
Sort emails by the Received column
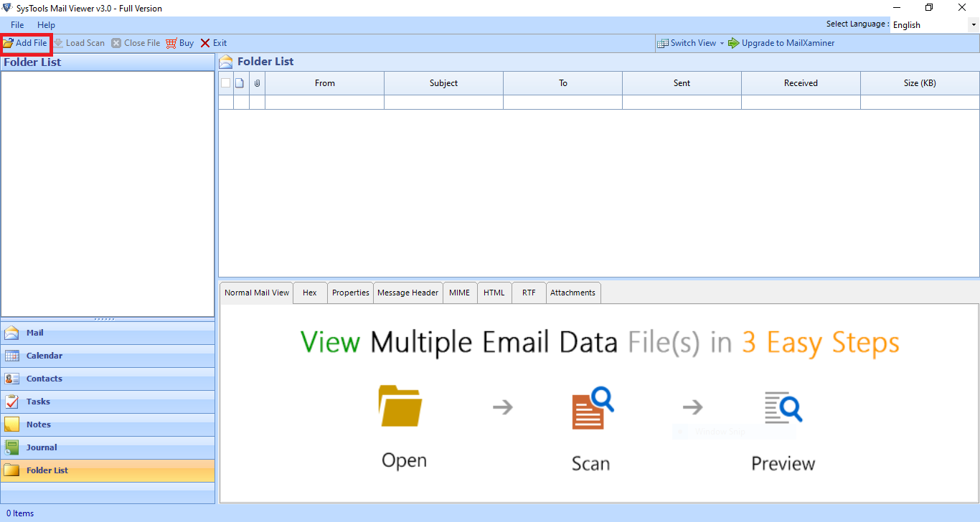point(801,83)
